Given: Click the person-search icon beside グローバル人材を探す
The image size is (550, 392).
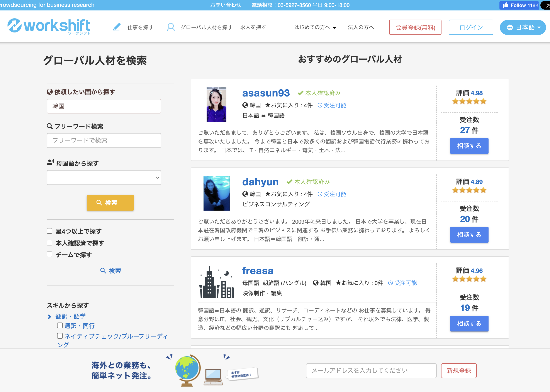Looking at the screenshot, I should 171,27.
